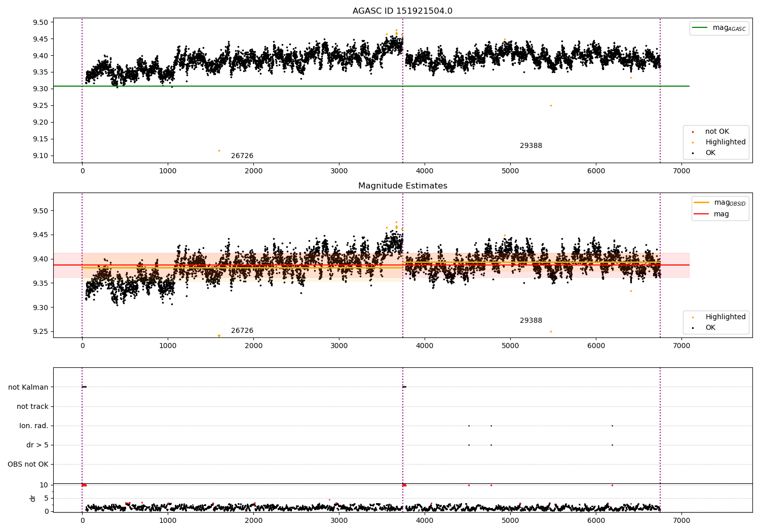Click obsid label 29388 in middle plot
Image resolution: width=760 pixels, height=532 pixels.
tap(530, 321)
